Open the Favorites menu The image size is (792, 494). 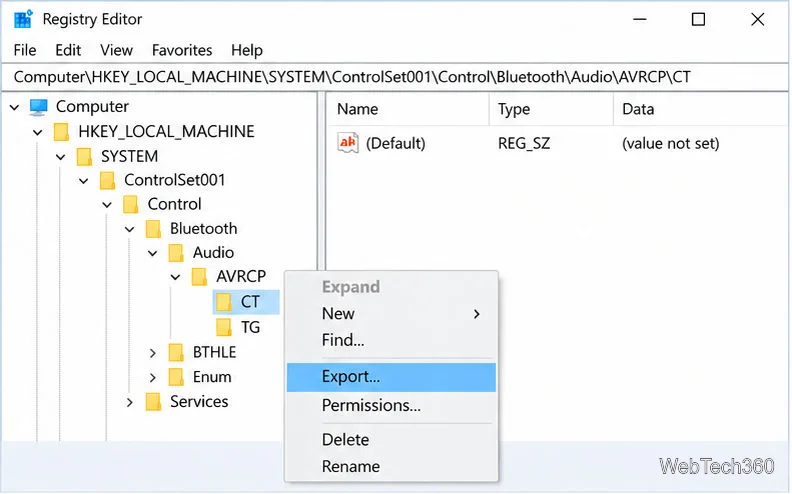point(182,50)
